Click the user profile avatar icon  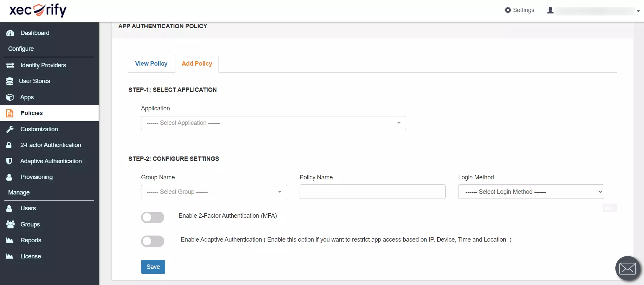click(550, 10)
